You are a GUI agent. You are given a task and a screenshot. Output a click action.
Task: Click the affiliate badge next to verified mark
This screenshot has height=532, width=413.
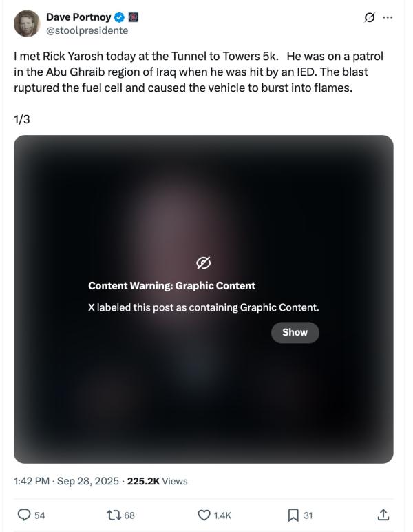click(x=133, y=17)
